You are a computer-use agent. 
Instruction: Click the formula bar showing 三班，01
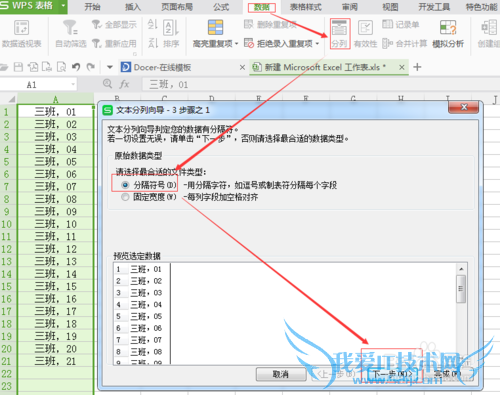tap(320, 84)
